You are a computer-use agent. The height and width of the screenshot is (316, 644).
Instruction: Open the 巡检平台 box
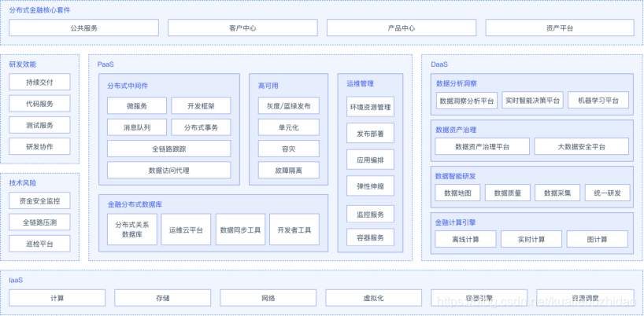pos(39,244)
